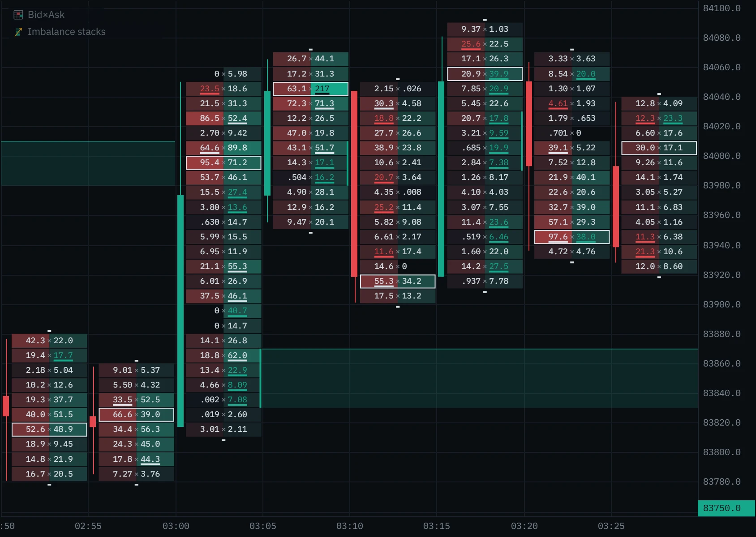The height and width of the screenshot is (537, 756).
Task: Click the 84000.0 price axis label
Action: [x=722, y=156]
